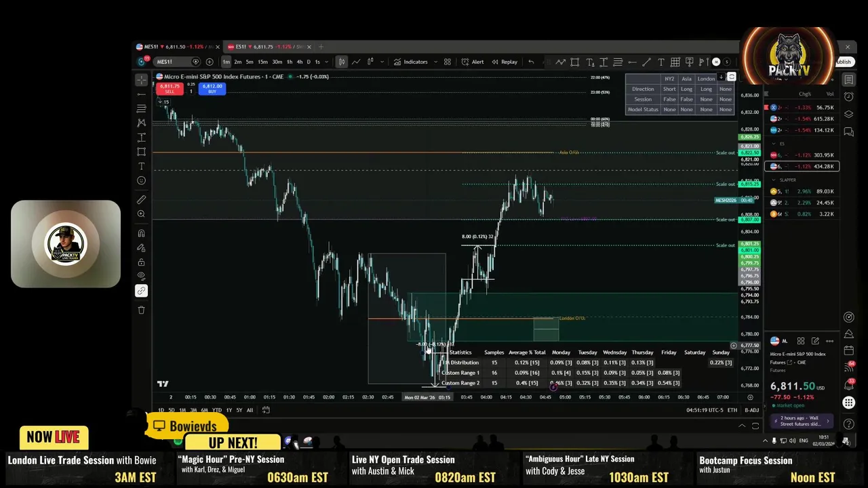Select the trend line tool in favorites bar

click(x=646, y=62)
